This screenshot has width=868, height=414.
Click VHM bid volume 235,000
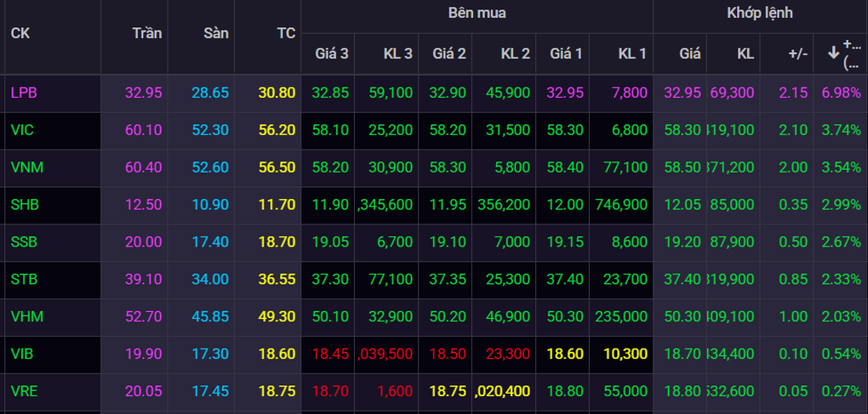pyautogui.click(x=621, y=317)
